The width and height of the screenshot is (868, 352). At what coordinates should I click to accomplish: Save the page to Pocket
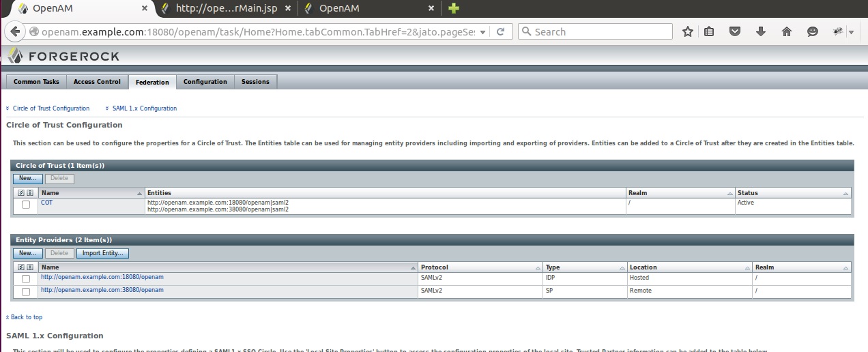(x=735, y=31)
